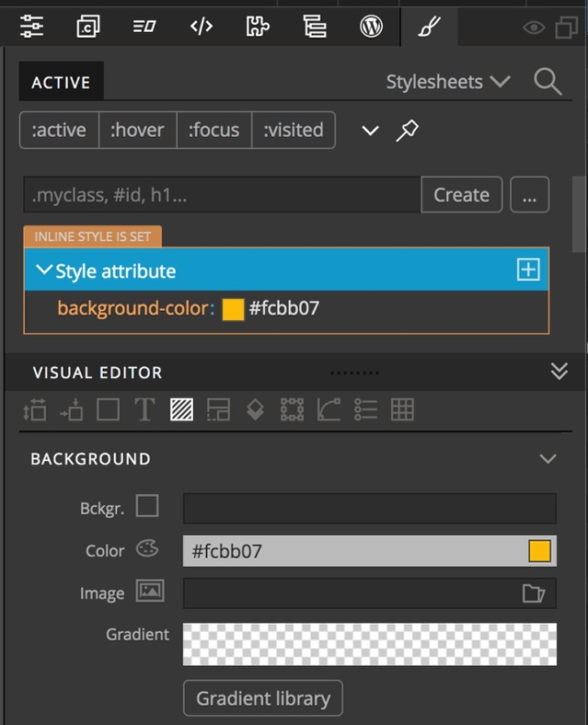Pin the selected state with pushpin icon

(x=407, y=130)
